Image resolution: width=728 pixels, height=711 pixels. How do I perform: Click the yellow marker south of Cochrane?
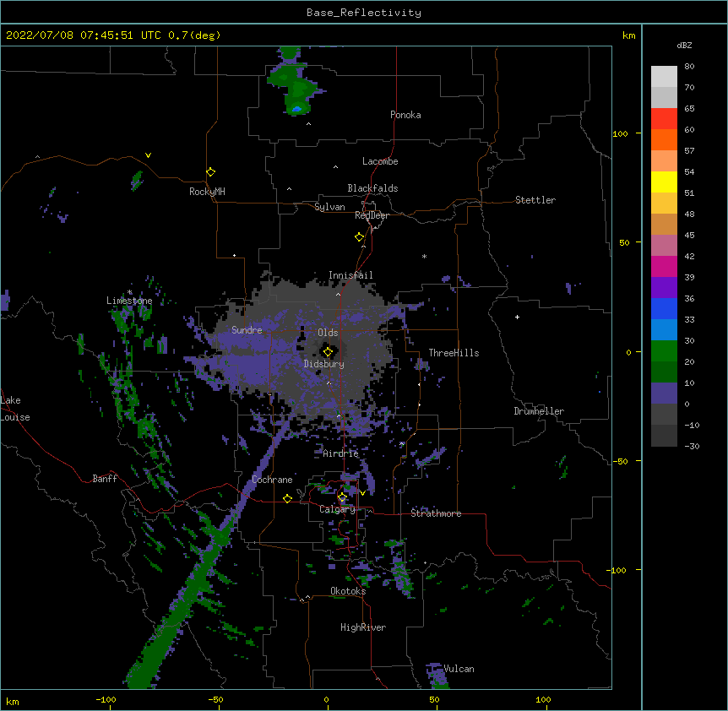pos(287,498)
